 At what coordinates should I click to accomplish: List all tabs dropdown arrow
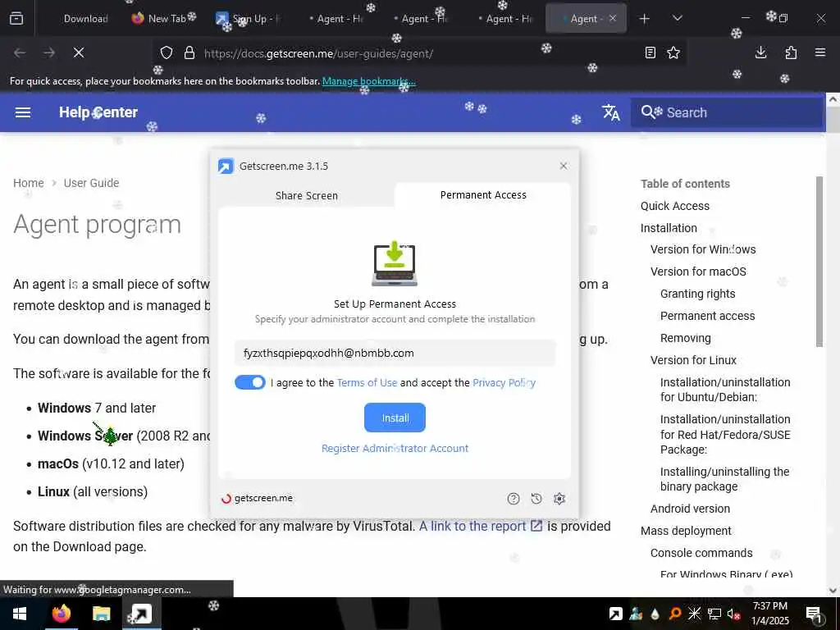pos(677,19)
